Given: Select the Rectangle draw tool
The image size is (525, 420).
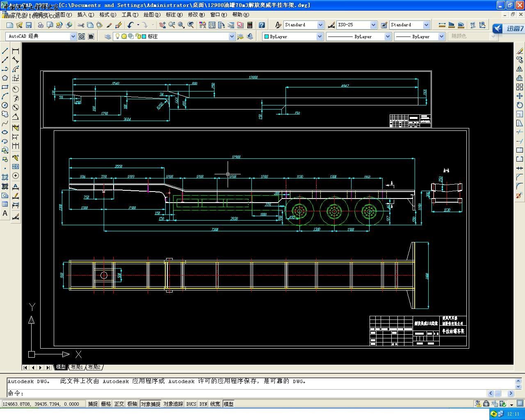Looking at the screenshot, I should pos(5,87).
